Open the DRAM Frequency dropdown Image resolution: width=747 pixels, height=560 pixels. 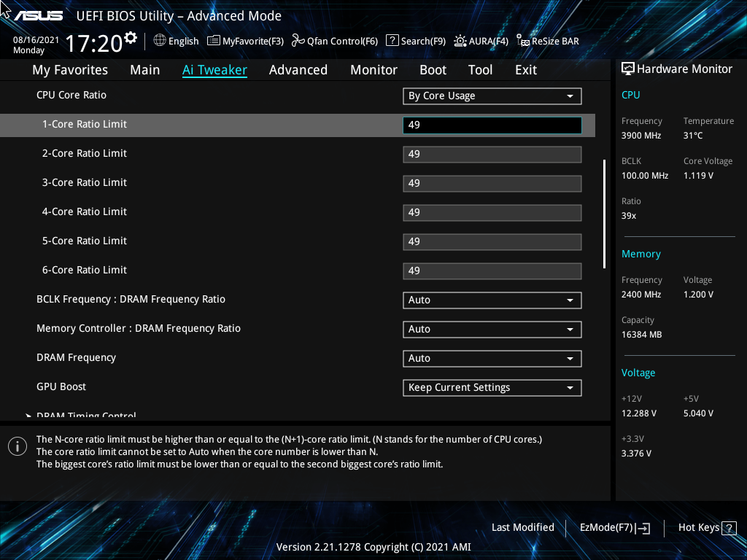point(492,358)
